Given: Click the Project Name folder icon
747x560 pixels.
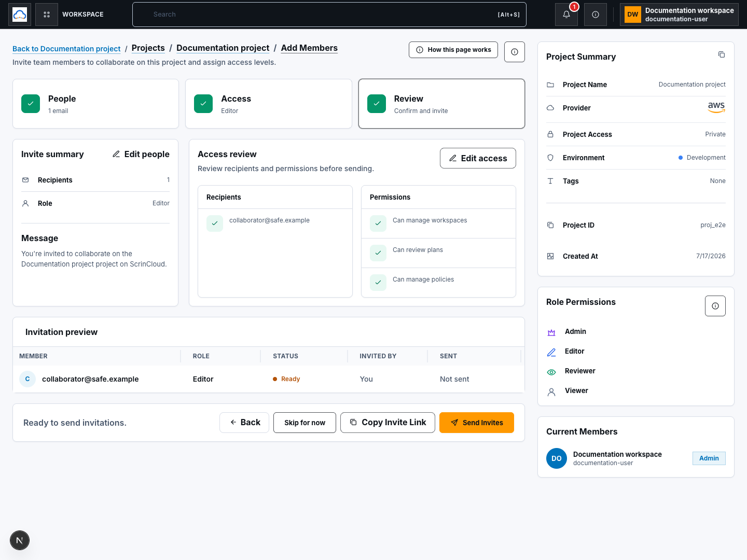Looking at the screenshot, I should (550, 85).
